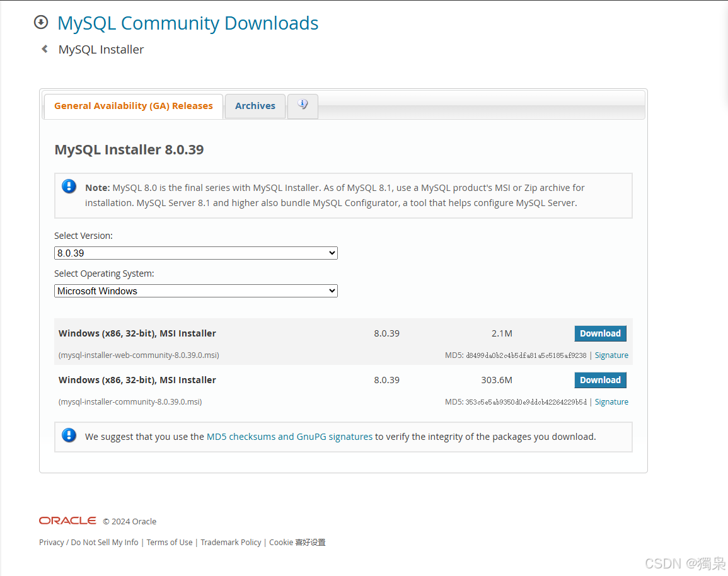Download the 2.1M web community installer
This screenshot has height=576, width=728.
point(600,333)
